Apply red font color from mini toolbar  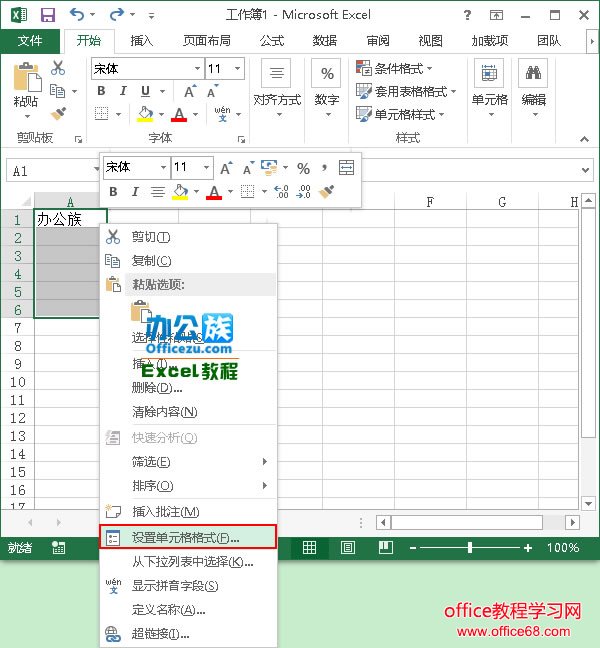tap(214, 192)
